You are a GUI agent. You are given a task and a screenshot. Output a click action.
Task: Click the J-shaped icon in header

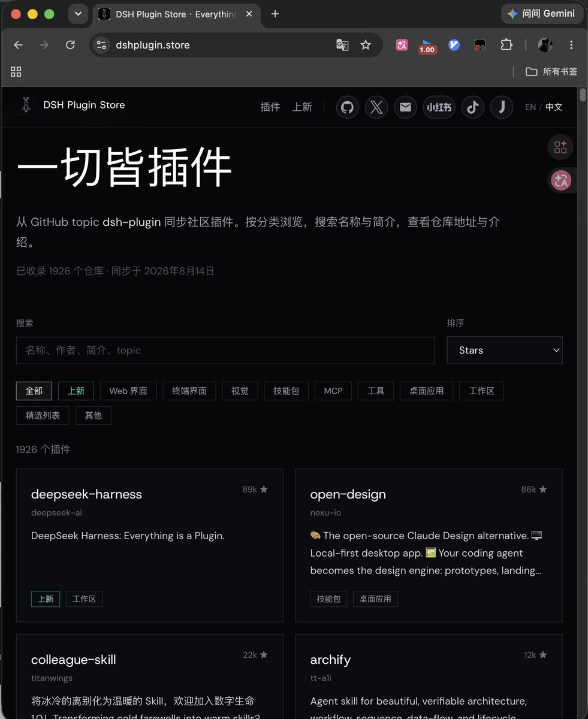[502, 107]
